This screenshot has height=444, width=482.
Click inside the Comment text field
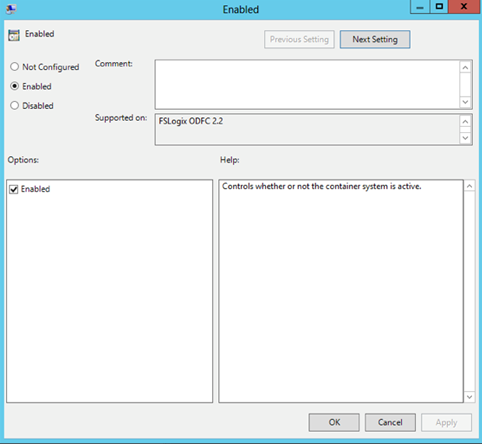pos(307,84)
